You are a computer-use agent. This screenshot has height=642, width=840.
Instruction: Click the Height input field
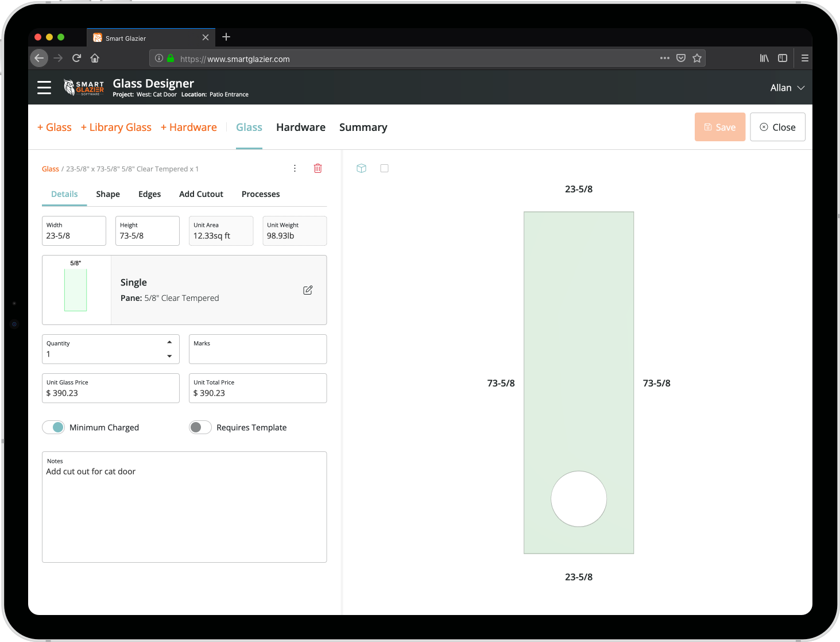coord(148,231)
